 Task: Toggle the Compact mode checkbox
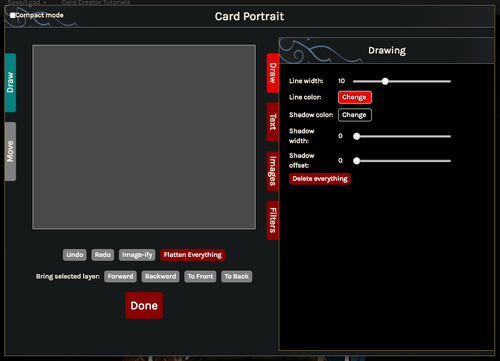(x=13, y=15)
